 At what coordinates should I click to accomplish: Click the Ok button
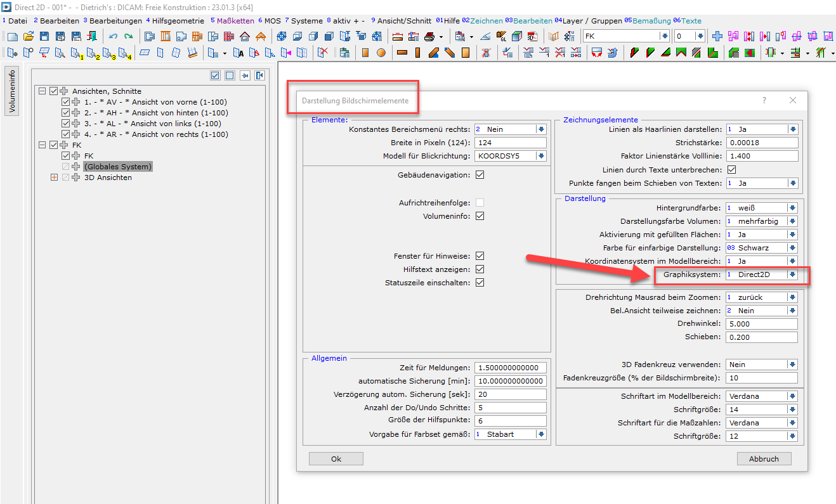(x=336, y=458)
